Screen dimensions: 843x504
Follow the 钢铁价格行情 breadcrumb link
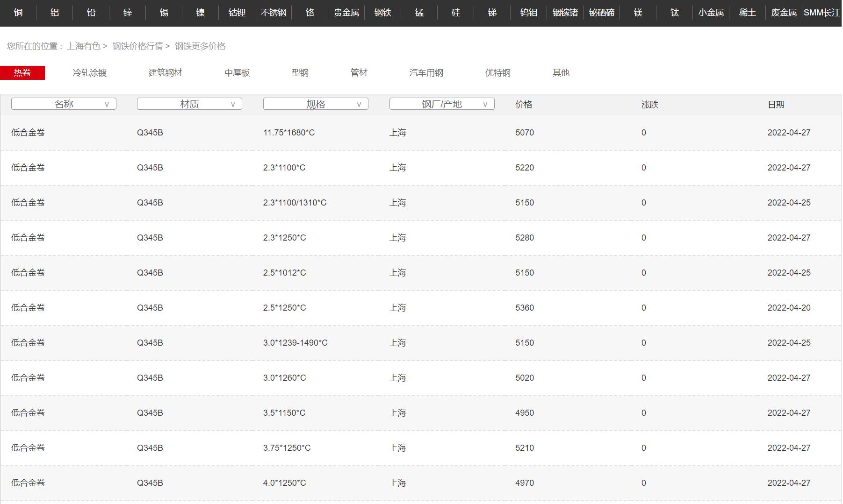pos(137,46)
